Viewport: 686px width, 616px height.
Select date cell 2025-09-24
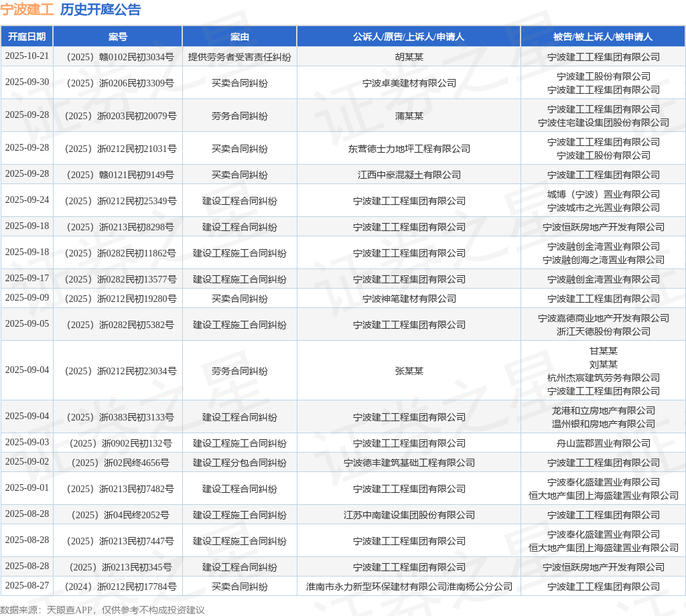click(27, 200)
